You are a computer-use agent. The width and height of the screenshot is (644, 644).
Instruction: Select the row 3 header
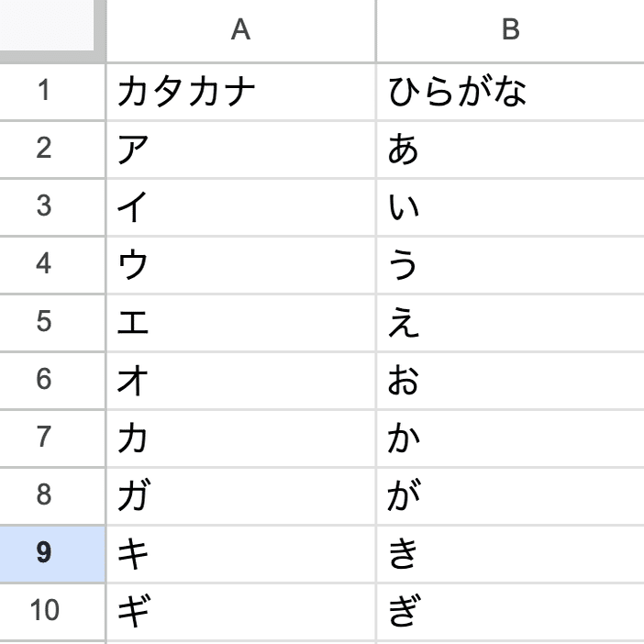point(44,207)
